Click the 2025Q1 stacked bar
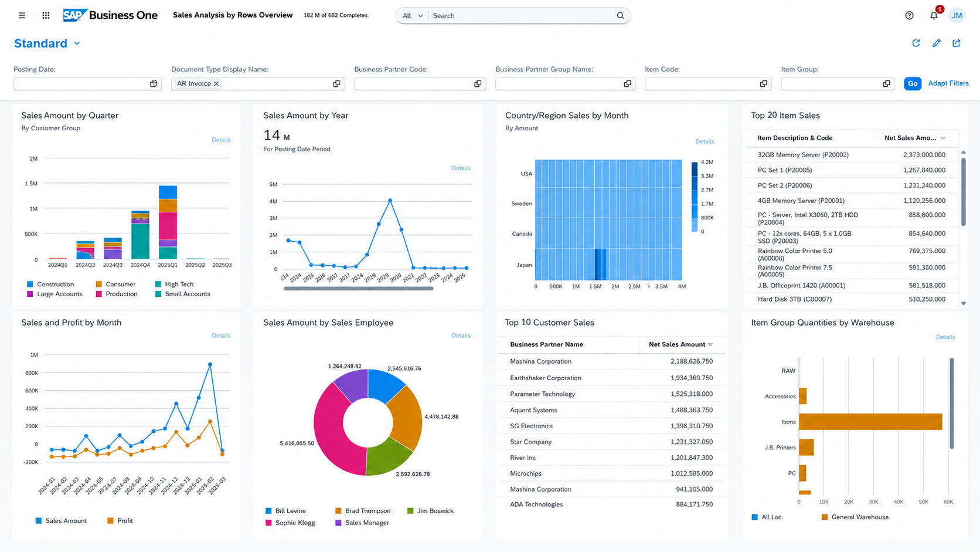This screenshot has height=552, width=980. pos(168,222)
